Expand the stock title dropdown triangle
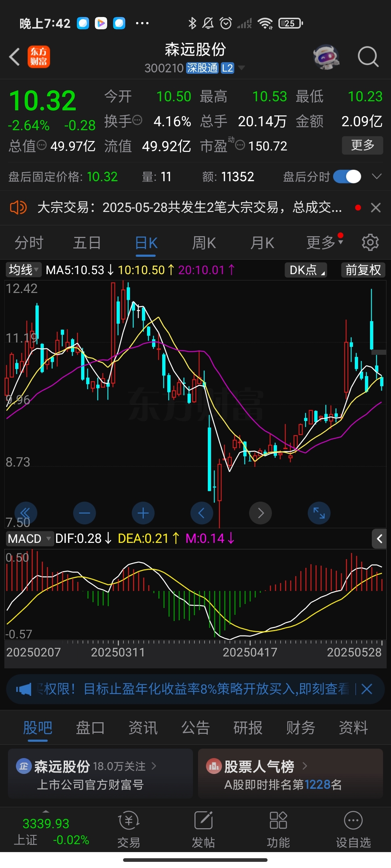Screen dimensions: 391x868 pyautogui.click(x=241, y=68)
